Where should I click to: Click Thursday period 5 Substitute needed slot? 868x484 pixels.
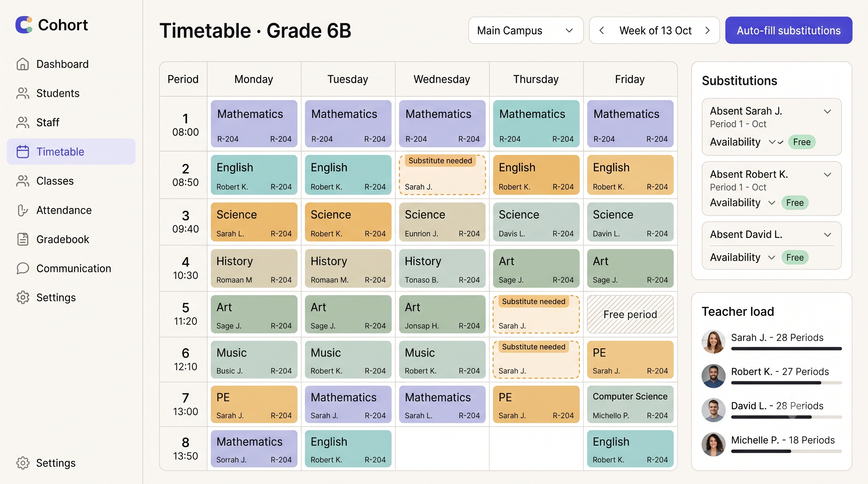pyautogui.click(x=536, y=314)
